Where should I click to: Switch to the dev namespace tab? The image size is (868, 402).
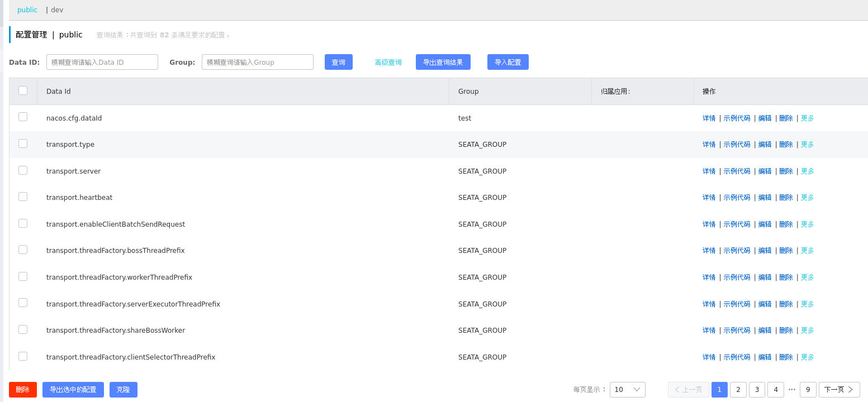pos(56,9)
